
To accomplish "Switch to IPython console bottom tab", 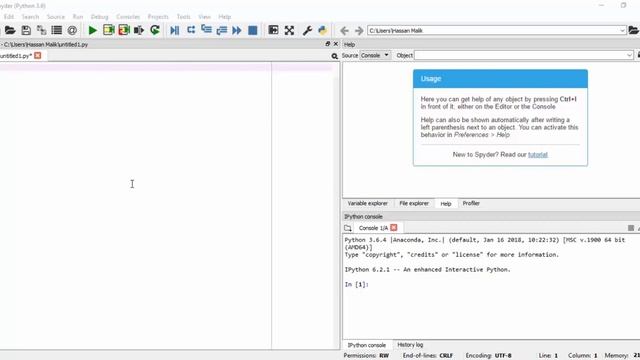I will pos(366,345).
